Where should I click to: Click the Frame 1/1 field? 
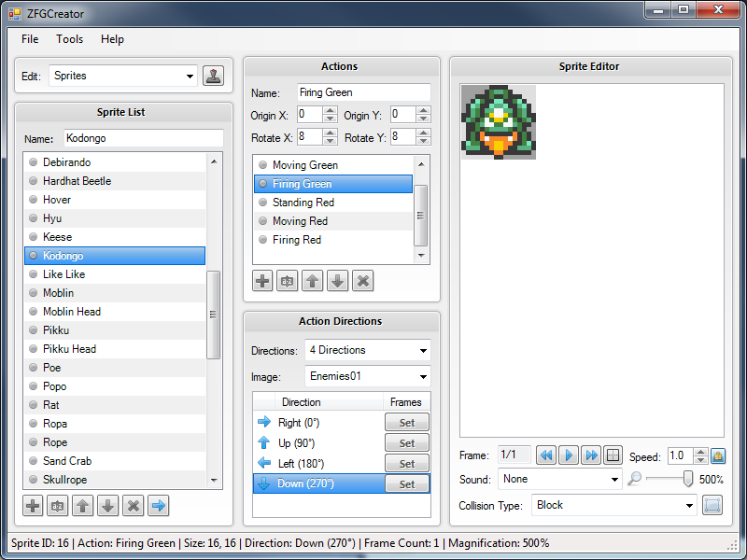(x=514, y=455)
